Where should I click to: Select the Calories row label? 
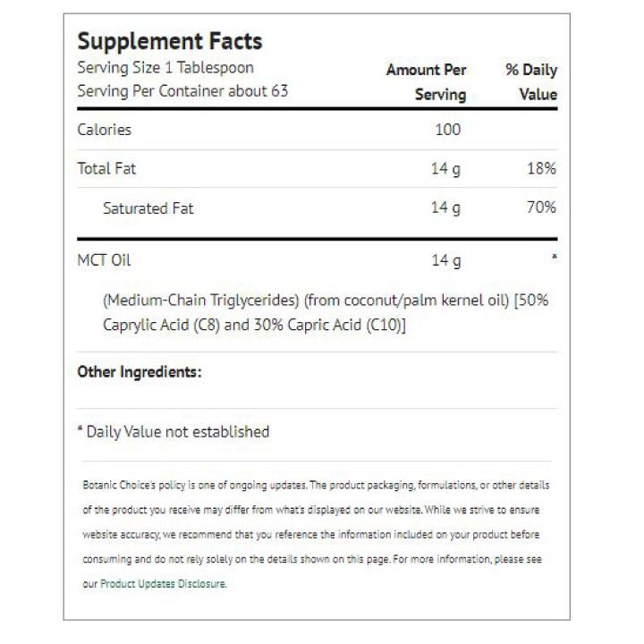pos(105,130)
